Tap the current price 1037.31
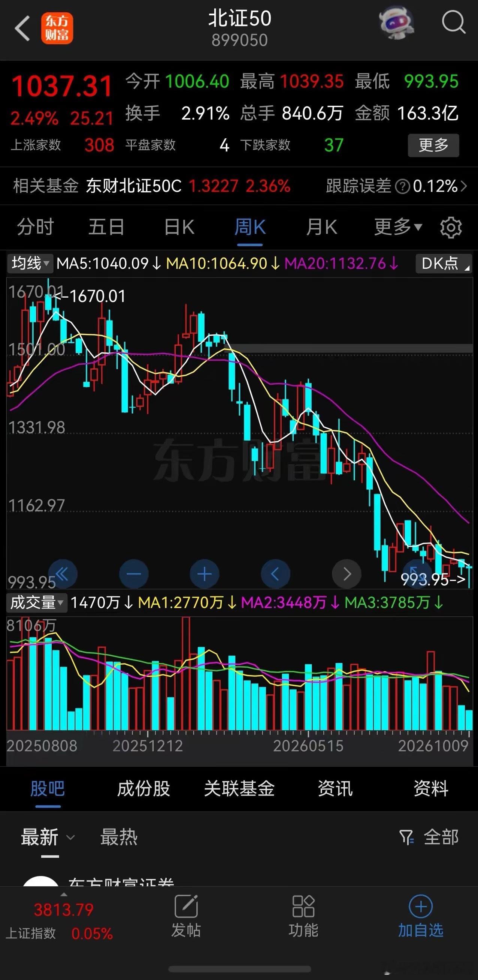Screen dimensions: 478x980 click(62, 86)
